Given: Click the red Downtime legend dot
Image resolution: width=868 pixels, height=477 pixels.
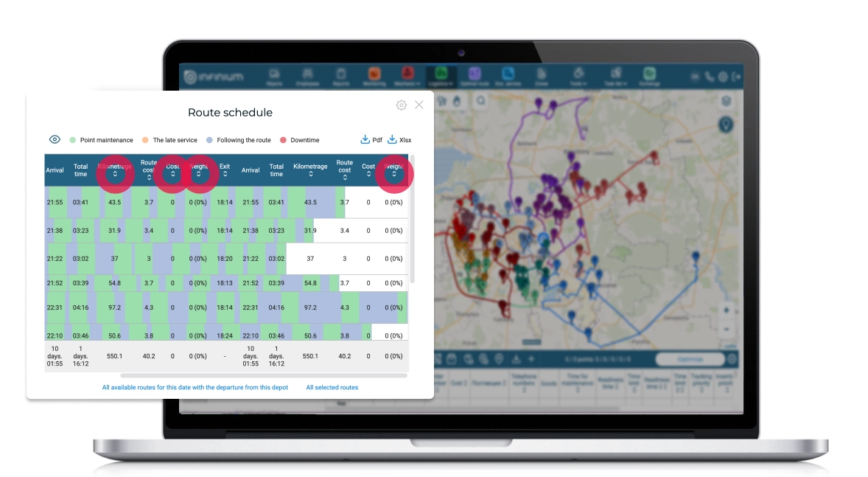Looking at the screenshot, I should [282, 140].
